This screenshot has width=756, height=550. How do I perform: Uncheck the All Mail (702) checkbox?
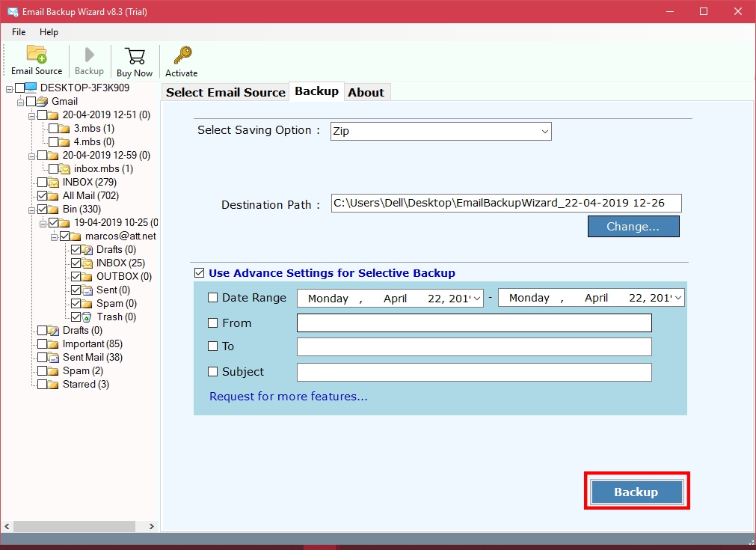42,196
